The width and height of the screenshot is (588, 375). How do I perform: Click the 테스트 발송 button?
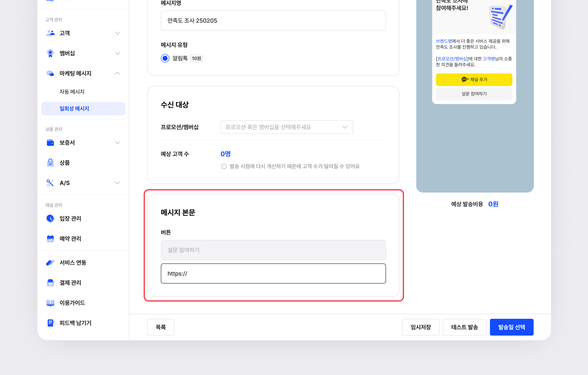coord(465,327)
